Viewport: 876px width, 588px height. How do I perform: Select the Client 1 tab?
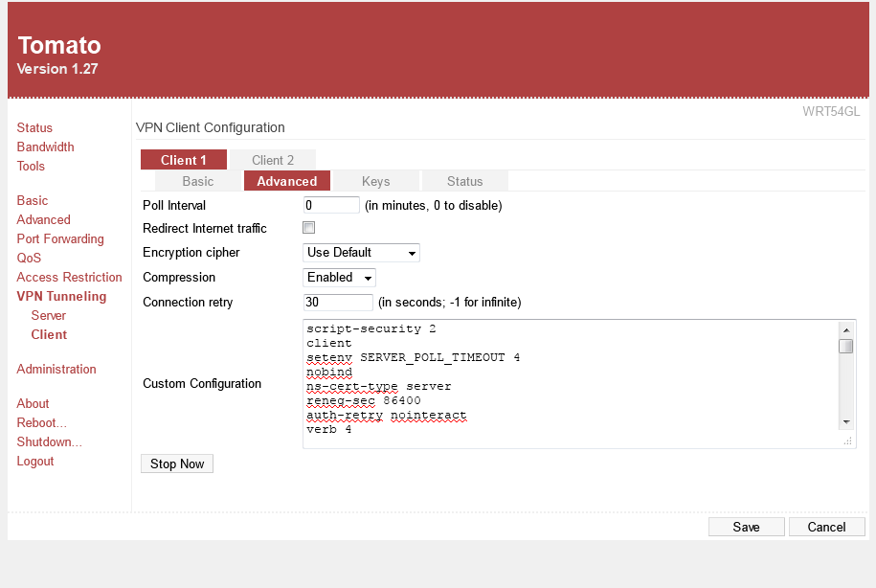coord(184,160)
